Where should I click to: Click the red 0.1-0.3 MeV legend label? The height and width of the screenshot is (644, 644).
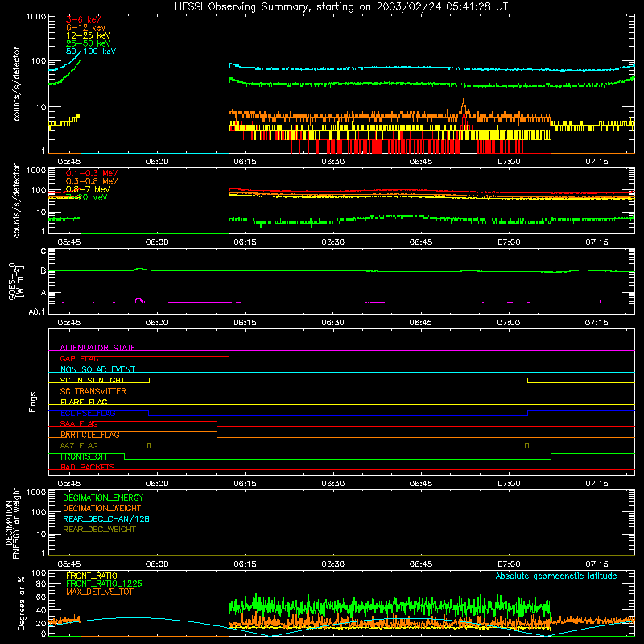click(x=92, y=173)
